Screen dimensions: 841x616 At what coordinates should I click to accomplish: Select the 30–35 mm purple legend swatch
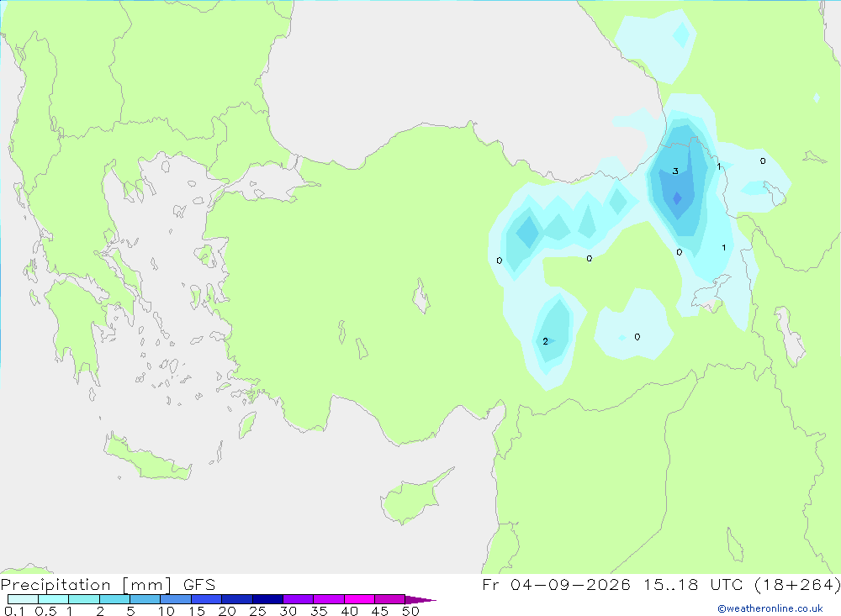point(299,599)
